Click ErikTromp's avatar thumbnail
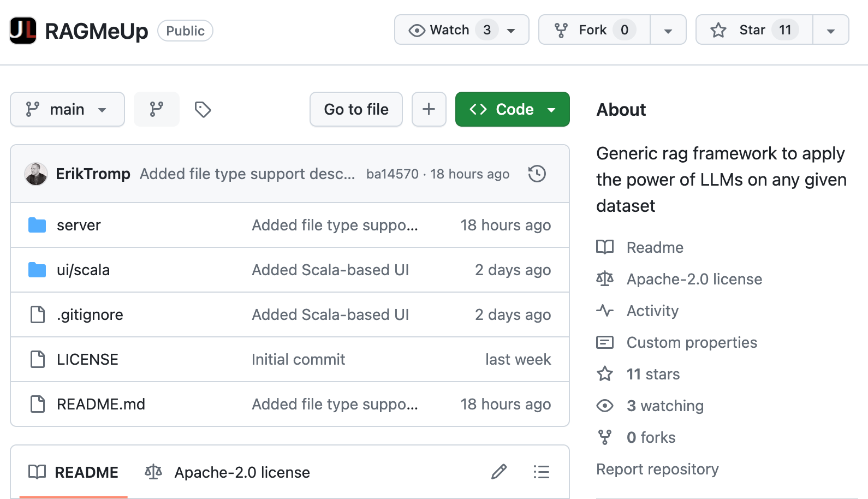 36,174
